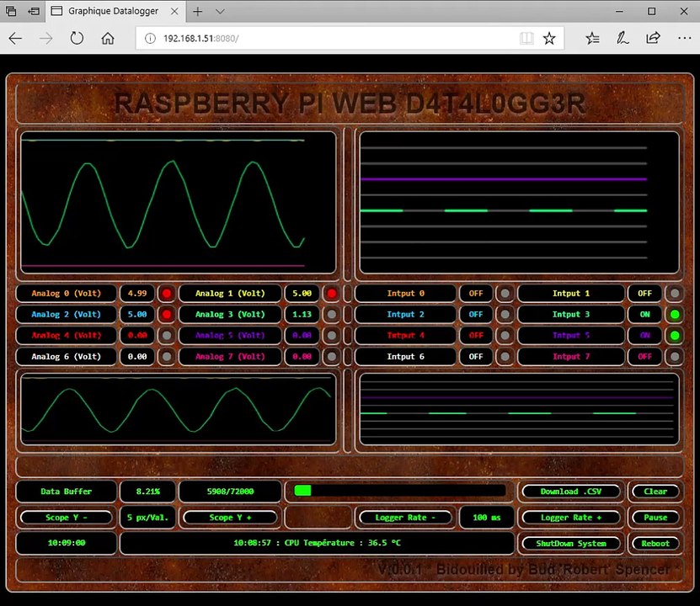
Task: Click the buffer percentage 8.21%
Action: [147, 492]
